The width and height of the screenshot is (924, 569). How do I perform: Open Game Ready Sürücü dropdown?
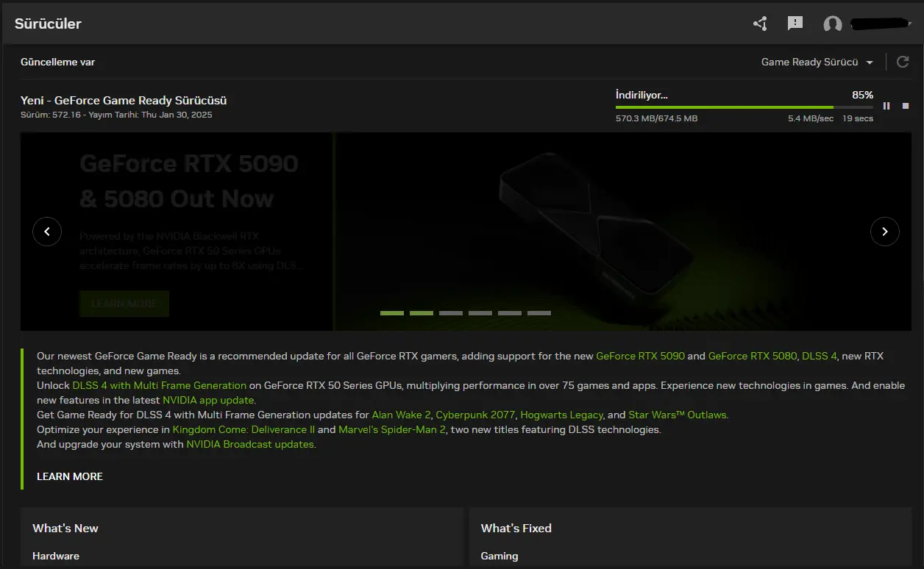(817, 62)
